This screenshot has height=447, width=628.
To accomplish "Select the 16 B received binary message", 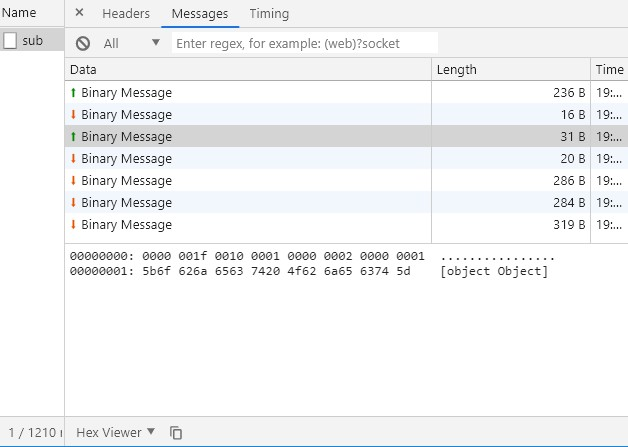I will tap(126, 115).
